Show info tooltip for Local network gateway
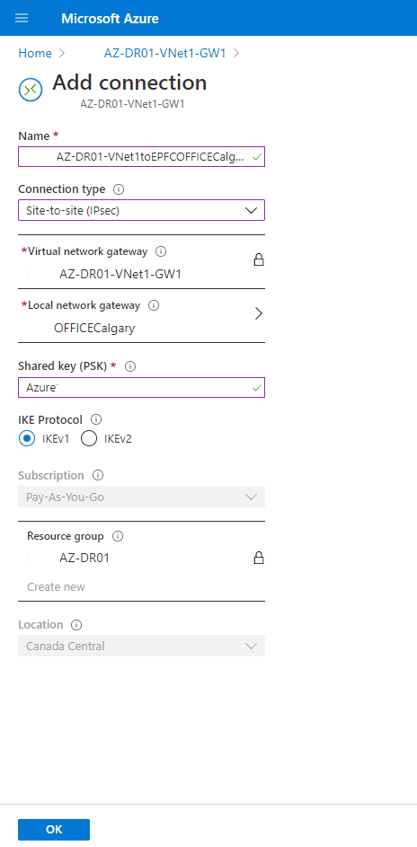The width and height of the screenshot is (417, 847). (x=153, y=305)
